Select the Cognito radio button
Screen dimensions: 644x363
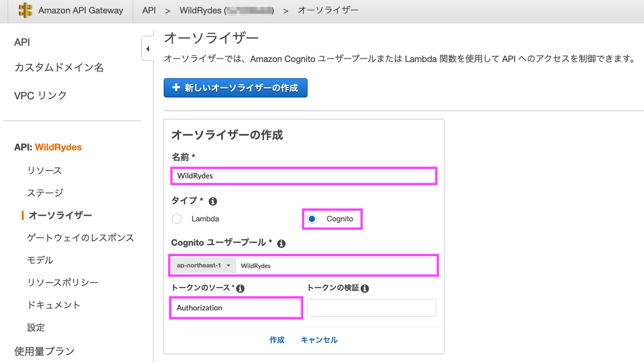312,219
